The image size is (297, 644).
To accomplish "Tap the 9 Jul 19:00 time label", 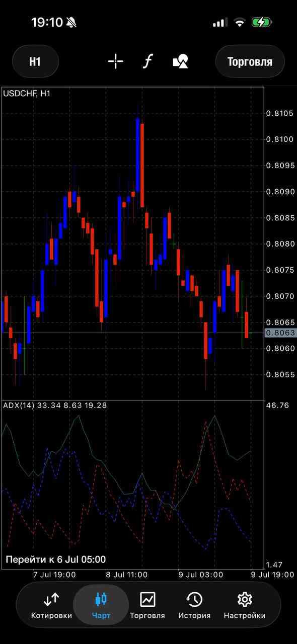I will click(272, 575).
